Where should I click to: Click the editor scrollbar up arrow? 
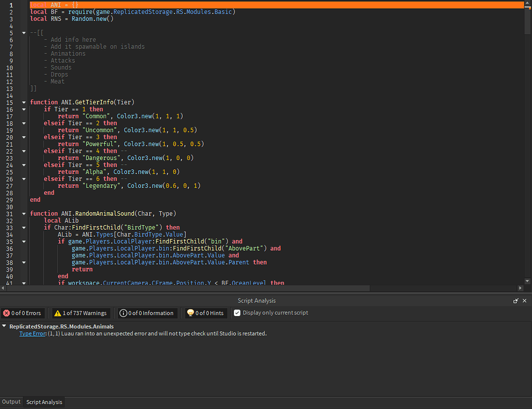[528, 4]
